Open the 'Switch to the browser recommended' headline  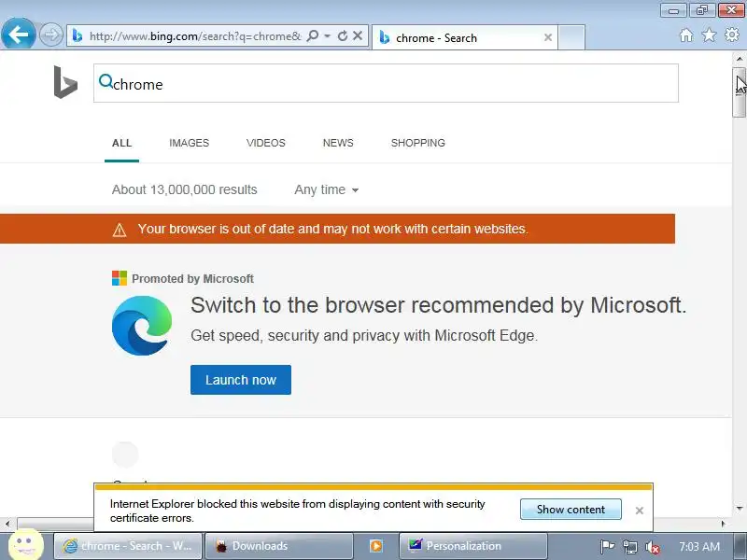click(438, 305)
